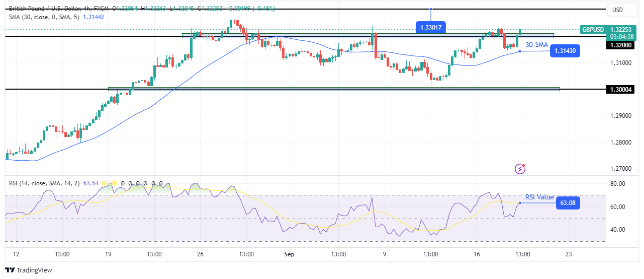Click the date 19 on time axis
The image size is (644, 279).
[108, 254]
